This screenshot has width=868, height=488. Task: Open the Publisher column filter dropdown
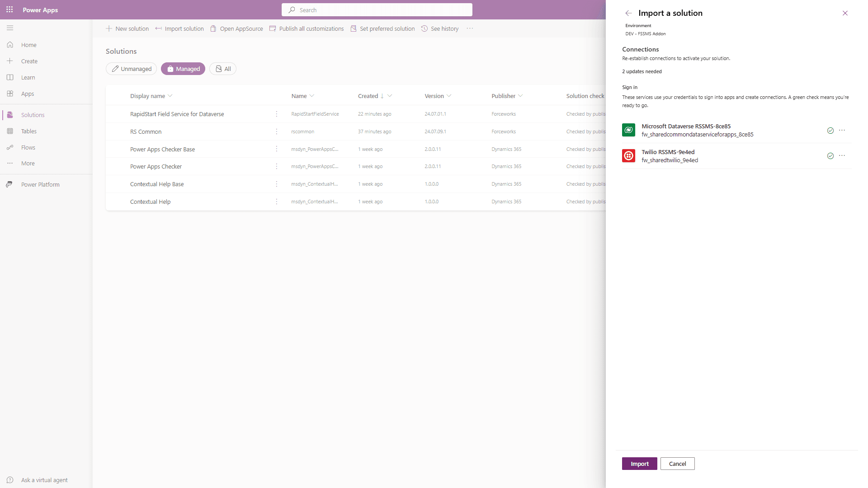(x=520, y=96)
